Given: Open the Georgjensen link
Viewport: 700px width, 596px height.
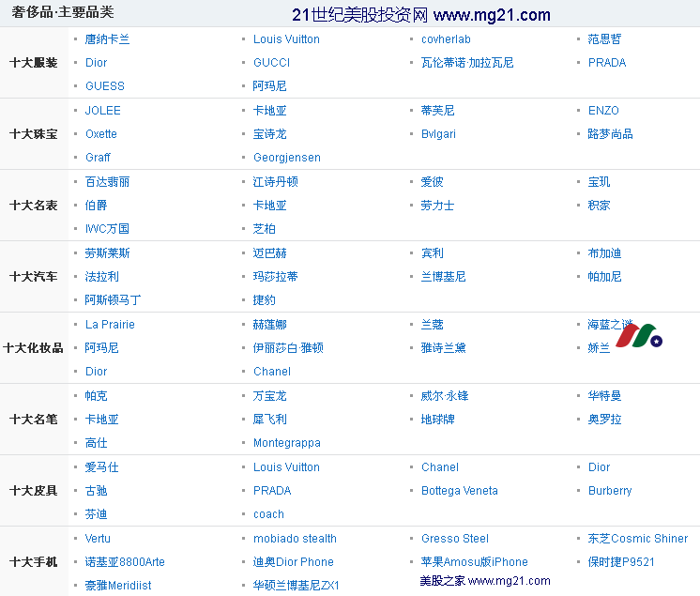Looking at the screenshot, I should [287, 157].
